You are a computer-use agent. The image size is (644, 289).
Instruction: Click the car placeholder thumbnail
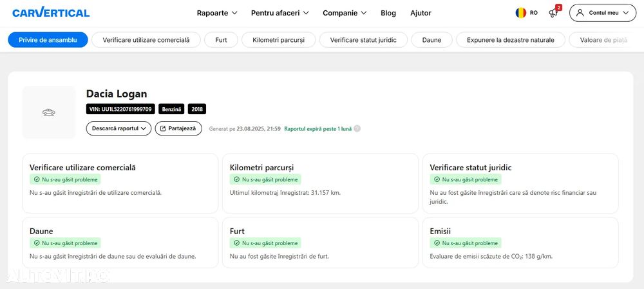click(x=49, y=112)
